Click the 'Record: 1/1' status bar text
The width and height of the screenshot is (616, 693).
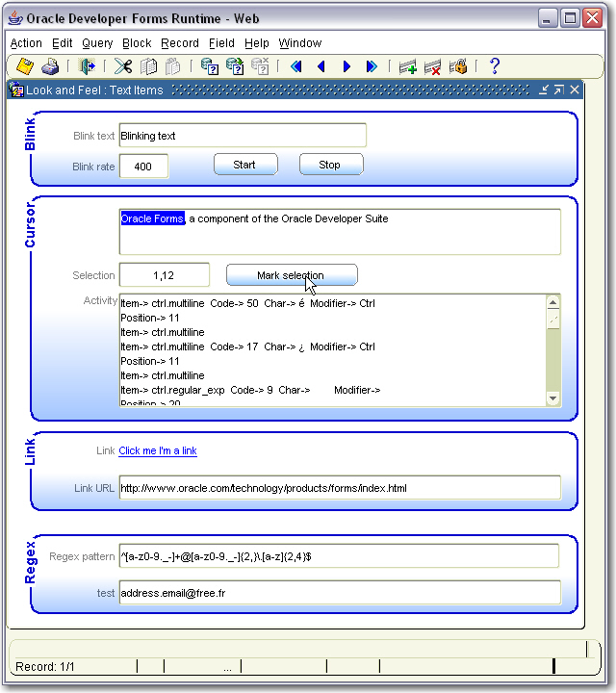[x=45, y=666]
